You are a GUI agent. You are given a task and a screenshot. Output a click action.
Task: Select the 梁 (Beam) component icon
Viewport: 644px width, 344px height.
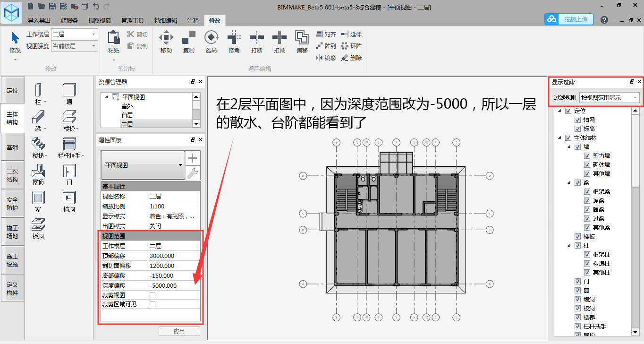38,117
